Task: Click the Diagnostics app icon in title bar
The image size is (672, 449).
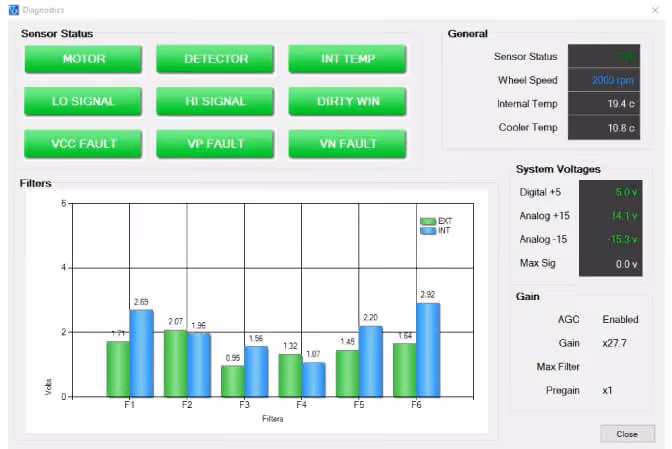Action: click(x=14, y=10)
